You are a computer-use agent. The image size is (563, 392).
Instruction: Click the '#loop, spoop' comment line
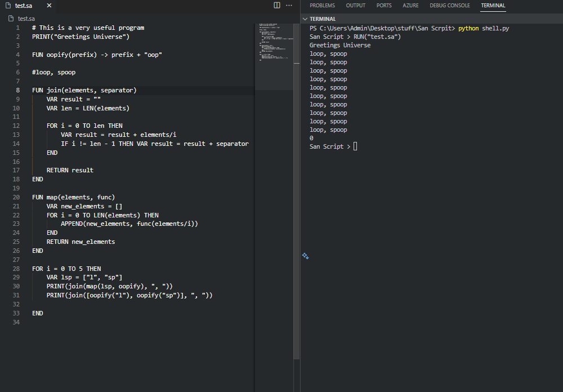point(54,72)
